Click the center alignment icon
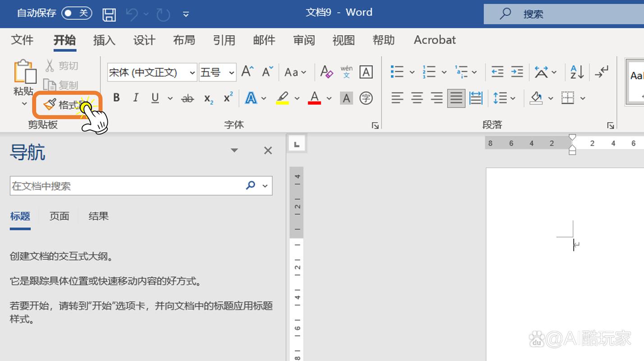The width and height of the screenshot is (644, 361). (x=417, y=97)
